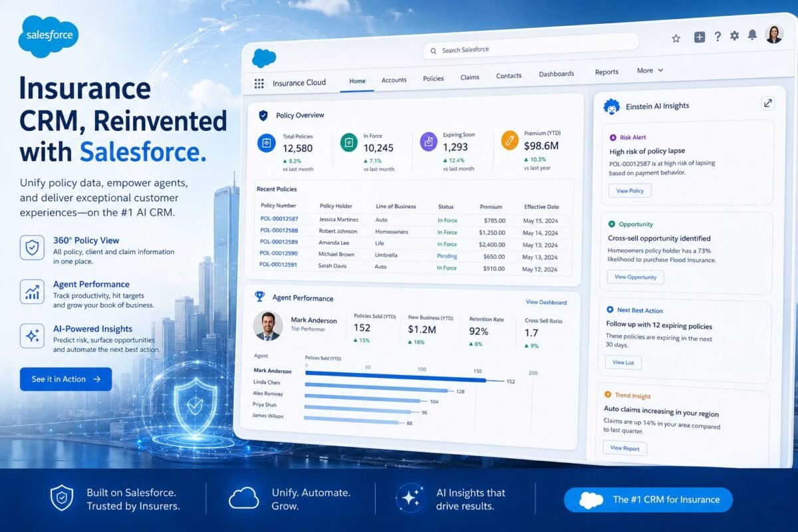The image size is (798, 532).
Task: Open policy POL-00012587 link
Action: [x=279, y=219]
